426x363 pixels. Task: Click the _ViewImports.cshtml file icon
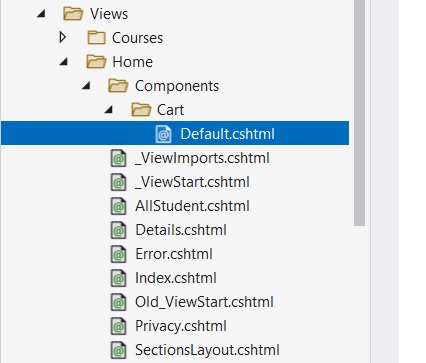pos(118,158)
